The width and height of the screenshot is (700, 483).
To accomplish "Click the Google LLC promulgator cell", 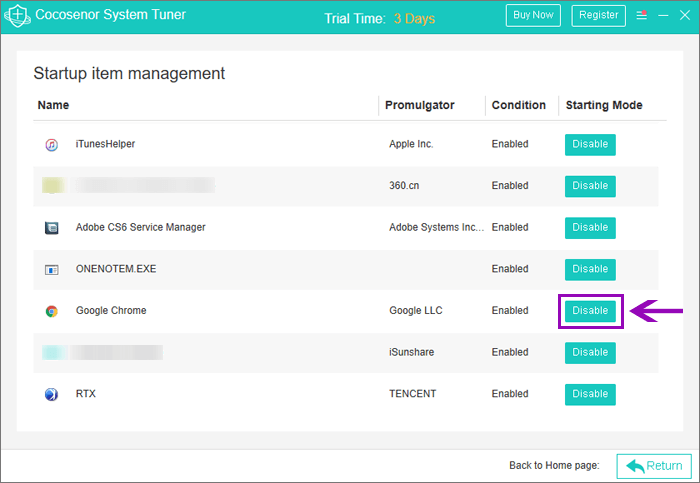I will [416, 311].
